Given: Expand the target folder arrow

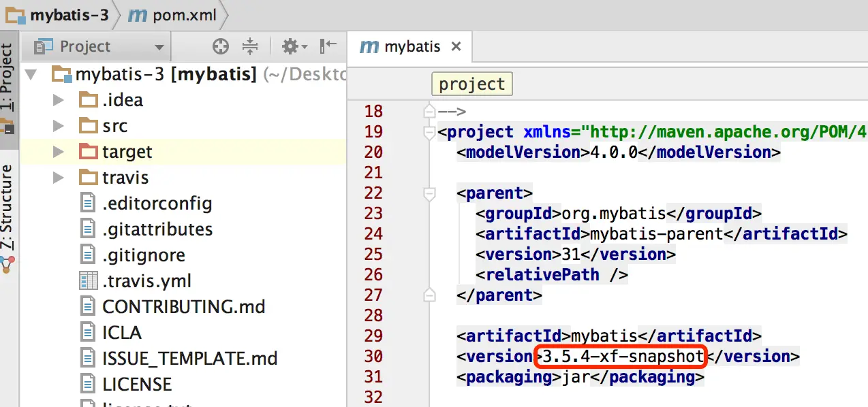Looking at the screenshot, I should coord(59,152).
